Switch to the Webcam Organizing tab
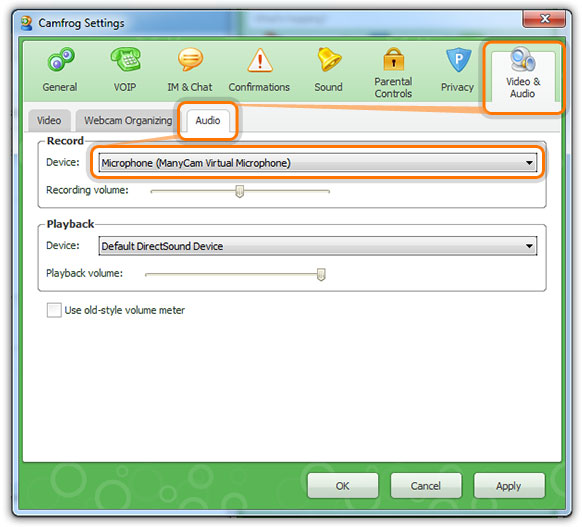This screenshot has width=582, height=527. [128, 121]
